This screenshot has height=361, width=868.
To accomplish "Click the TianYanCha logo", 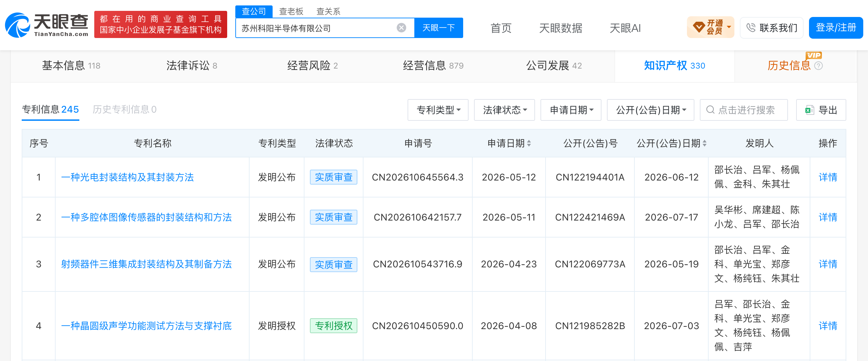I will coord(47,25).
